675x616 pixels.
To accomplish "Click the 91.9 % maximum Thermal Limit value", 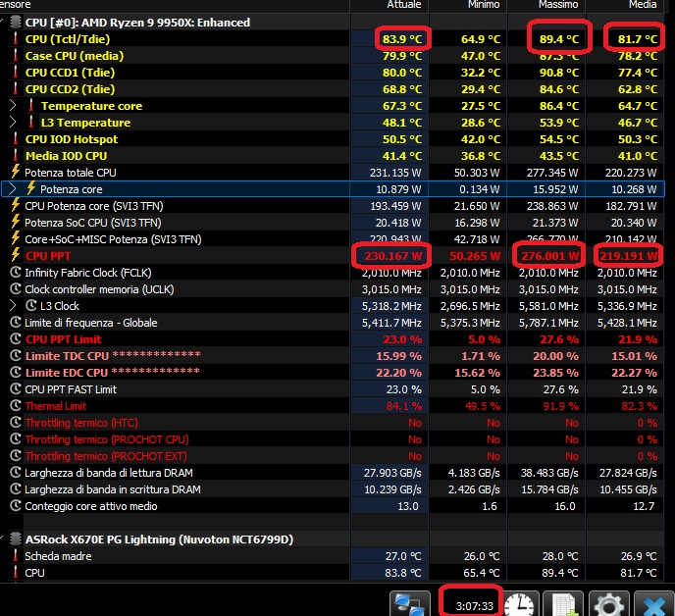I will click(559, 406).
